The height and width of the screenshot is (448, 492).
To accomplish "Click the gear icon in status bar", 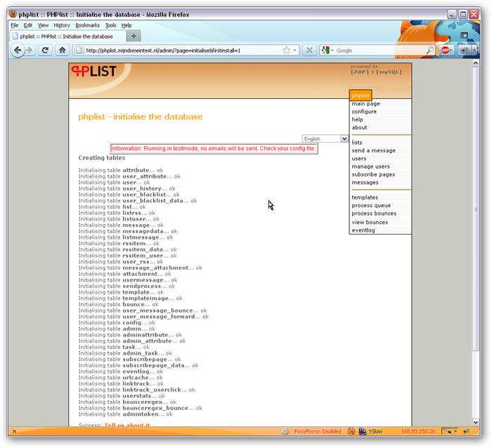I will point(285,431).
